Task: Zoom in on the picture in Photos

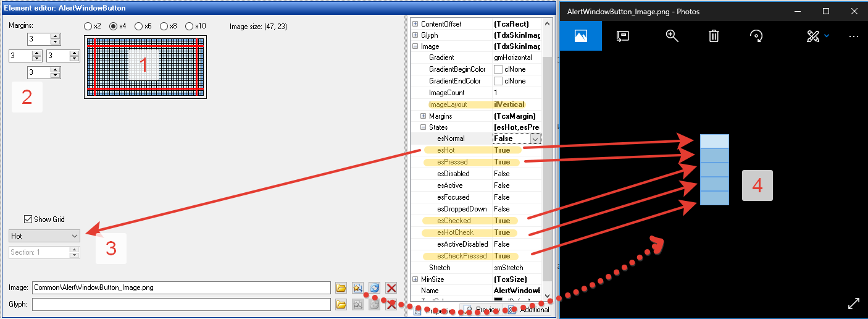Action: 672,36
